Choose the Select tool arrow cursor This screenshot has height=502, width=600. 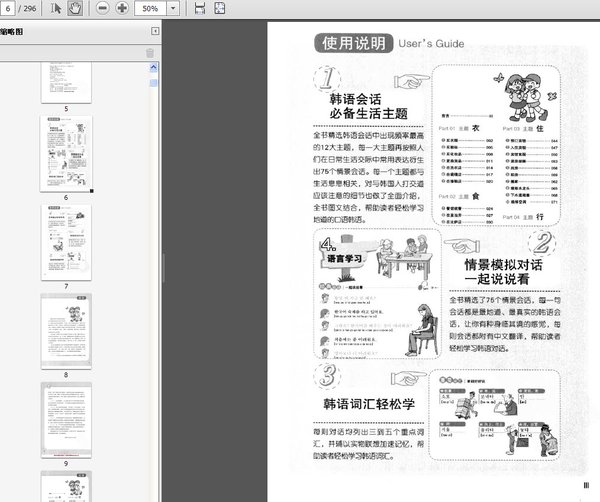(x=56, y=8)
